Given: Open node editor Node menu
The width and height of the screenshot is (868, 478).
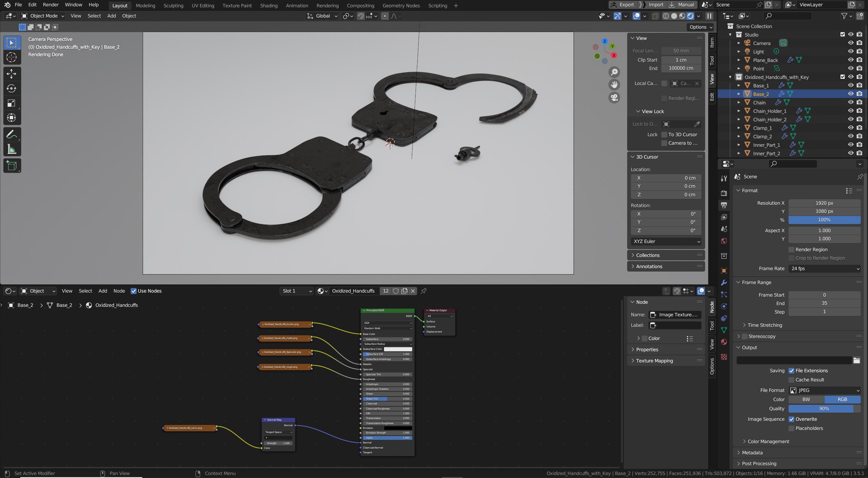Looking at the screenshot, I should (119, 291).
